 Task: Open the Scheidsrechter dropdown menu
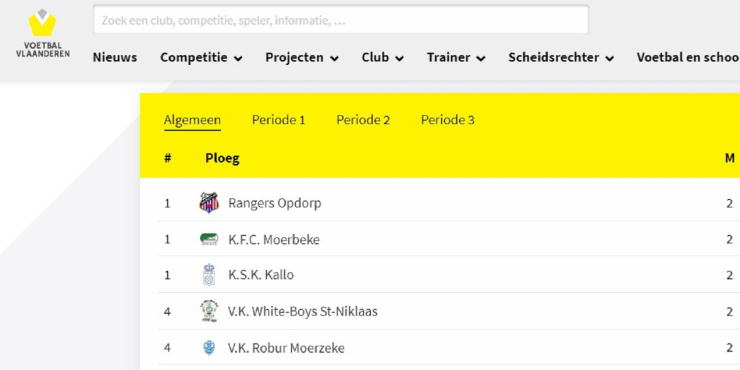click(561, 58)
